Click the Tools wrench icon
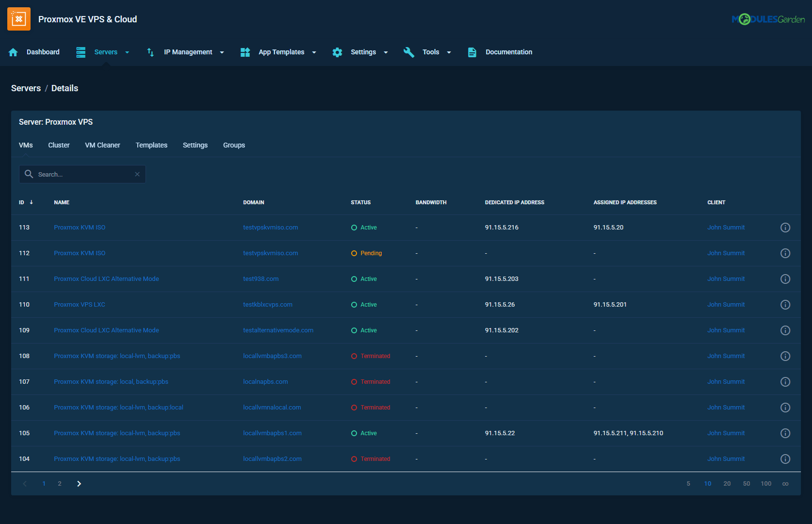This screenshot has width=812, height=524. 409,52
